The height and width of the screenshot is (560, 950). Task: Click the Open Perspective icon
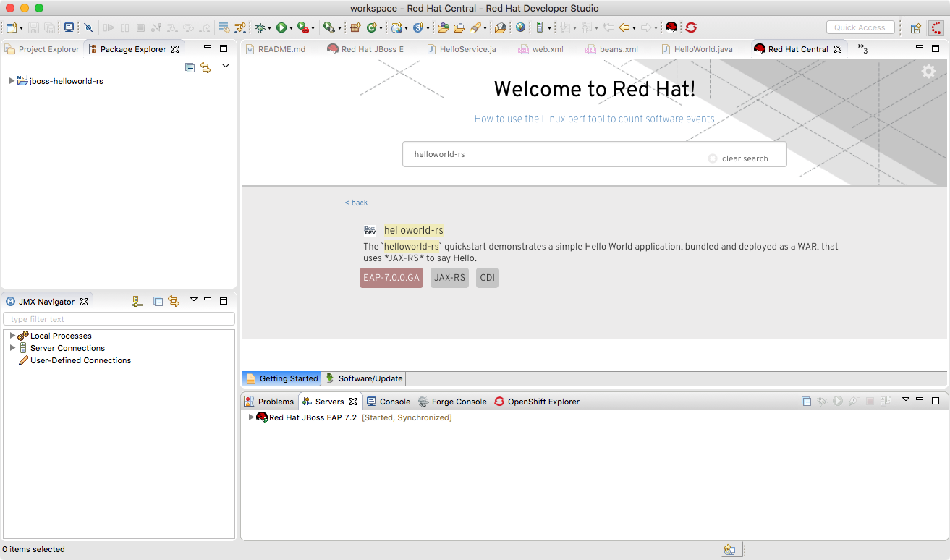[x=916, y=28]
